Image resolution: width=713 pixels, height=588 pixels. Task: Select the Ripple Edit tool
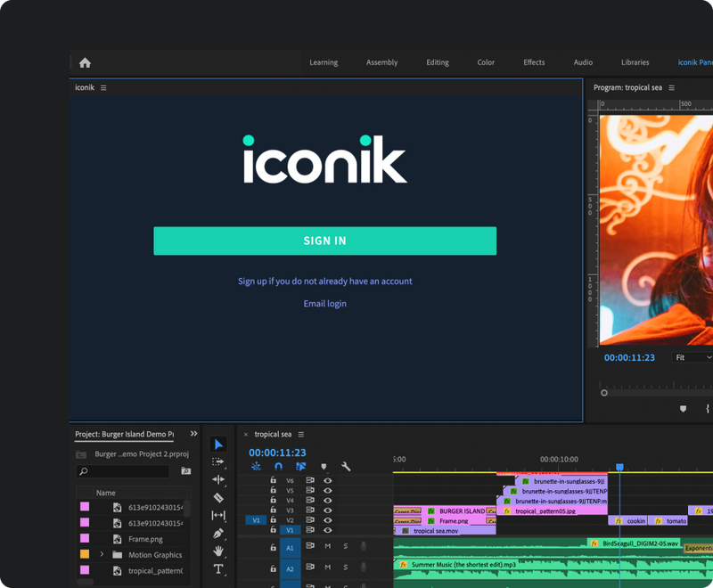click(217, 479)
